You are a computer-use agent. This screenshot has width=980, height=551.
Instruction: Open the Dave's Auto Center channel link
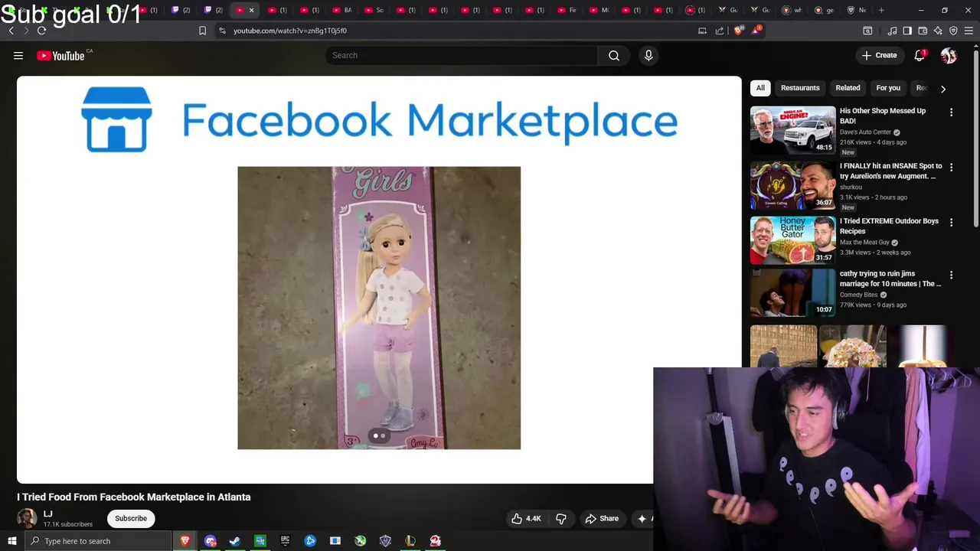[x=865, y=132]
